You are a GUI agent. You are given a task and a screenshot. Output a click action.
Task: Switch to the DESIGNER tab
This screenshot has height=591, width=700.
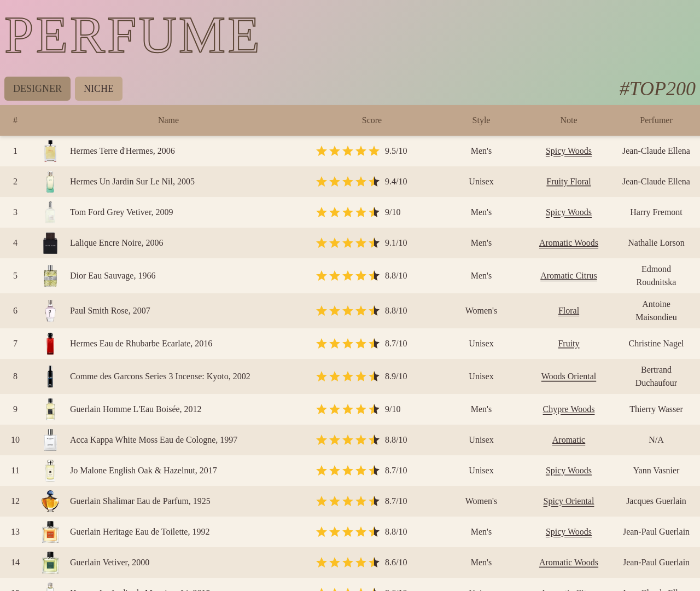pyautogui.click(x=37, y=89)
